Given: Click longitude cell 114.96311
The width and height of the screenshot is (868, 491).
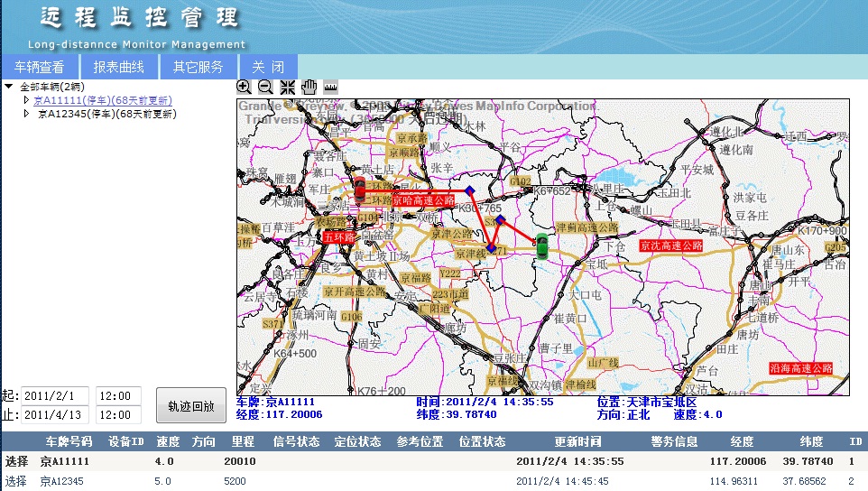Looking at the screenshot, I should (x=734, y=481).
